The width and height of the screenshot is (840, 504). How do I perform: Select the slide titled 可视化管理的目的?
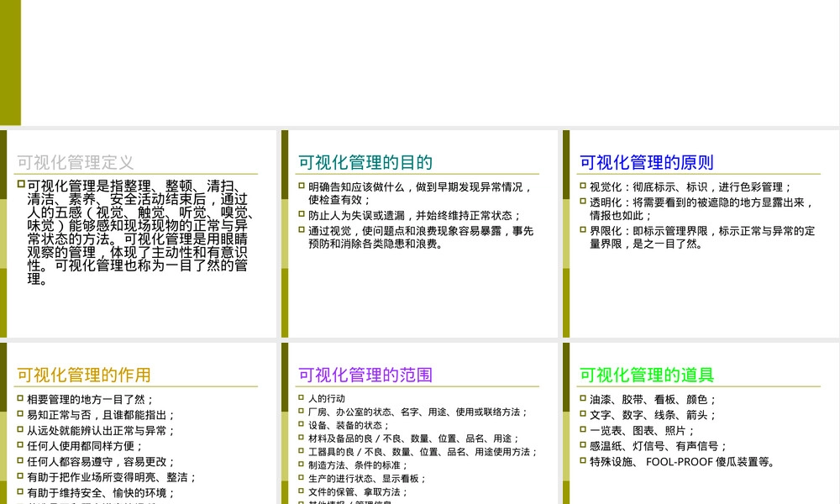(x=419, y=234)
